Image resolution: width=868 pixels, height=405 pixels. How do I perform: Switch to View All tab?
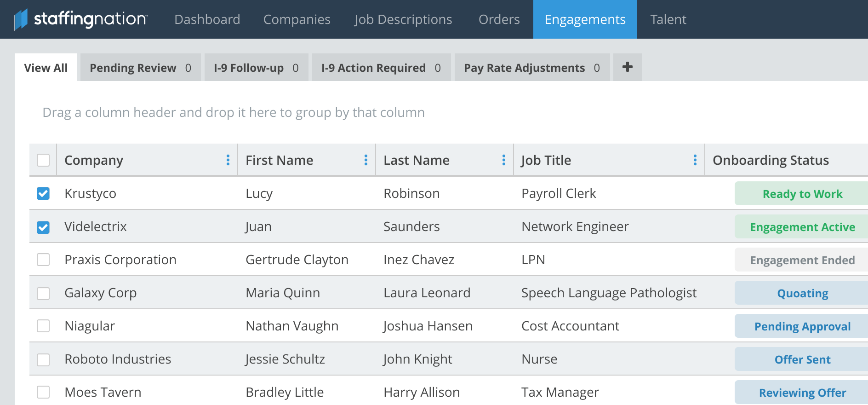tap(46, 67)
